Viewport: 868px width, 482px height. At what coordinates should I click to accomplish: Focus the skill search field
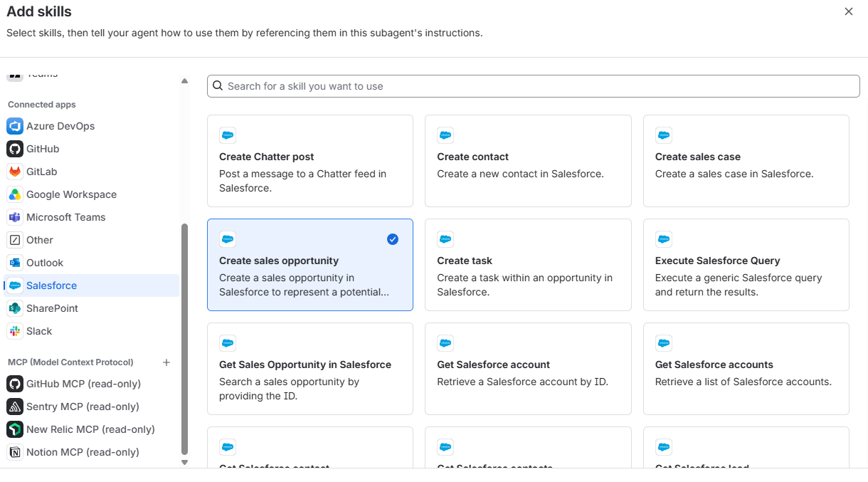pos(534,86)
